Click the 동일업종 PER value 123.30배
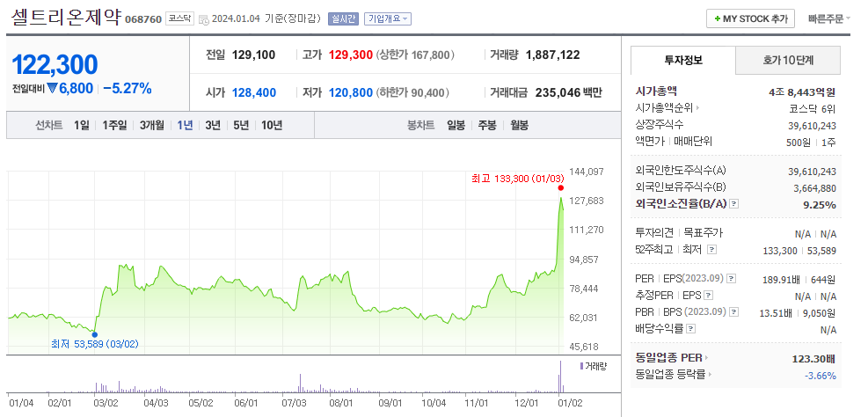Image resolution: width=868 pixels, height=417 pixels. pyautogui.click(x=813, y=359)
